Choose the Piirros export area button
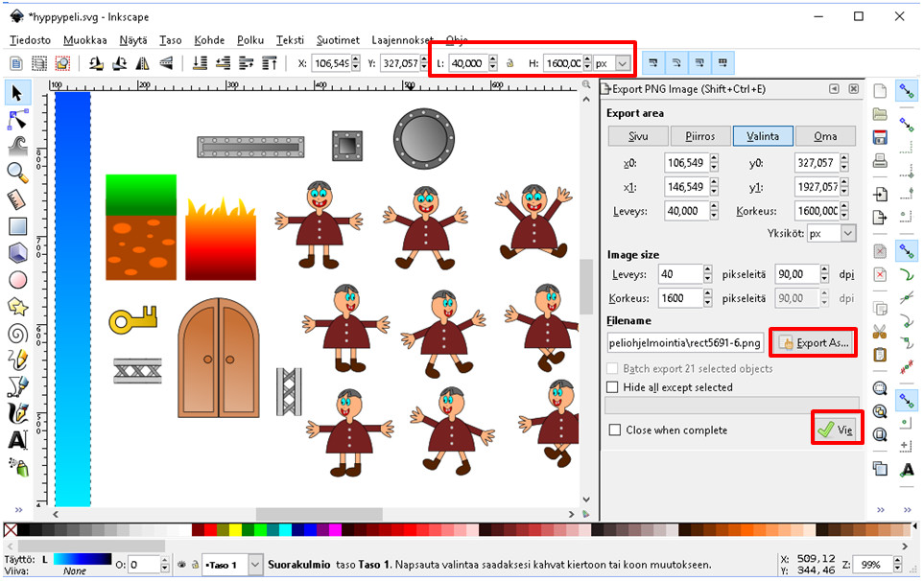The height and width of the screenshot is (581, 924). pyautogui.click(x=699, y=136)
